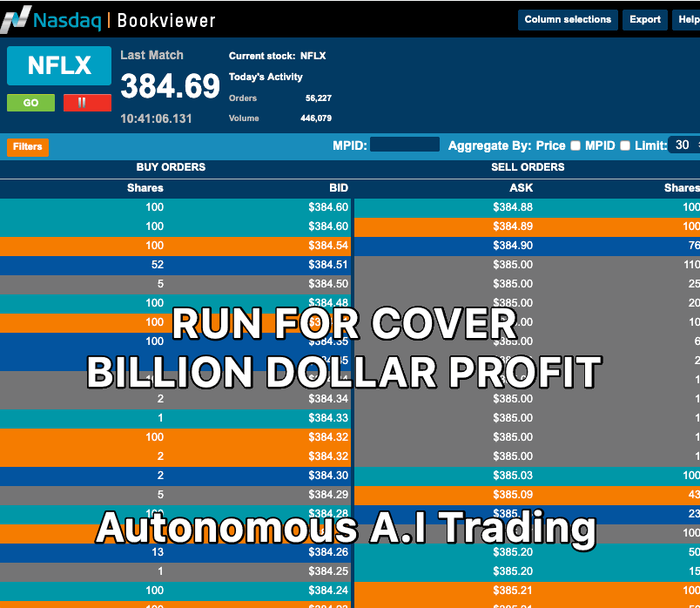Click the Export button
Viewport: 700px width, 608px height.
[x=644, y=20]
